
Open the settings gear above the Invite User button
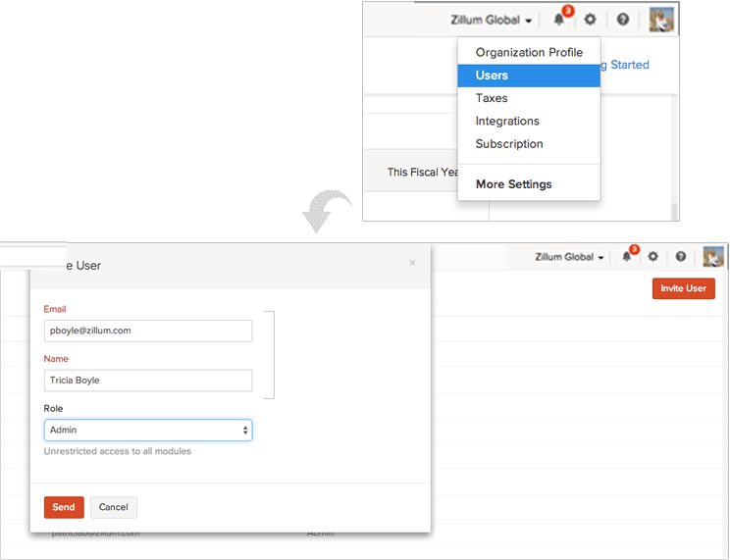tap(653, 257)
